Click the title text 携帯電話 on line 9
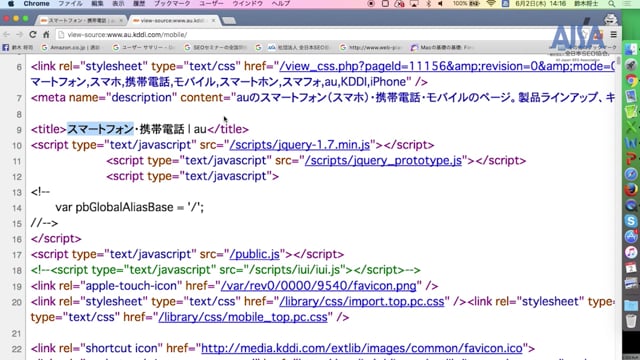The image size is (640, 360). coord(162,129)
